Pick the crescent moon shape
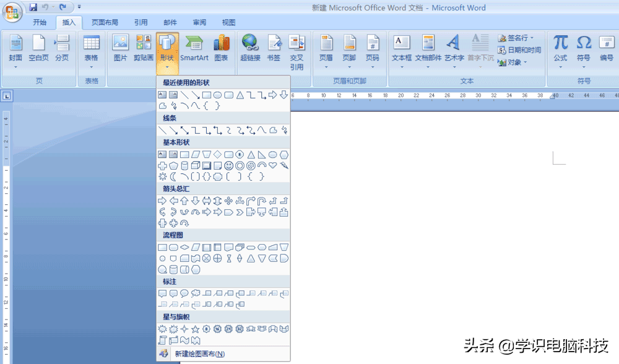The image size is (619, 364). pyautogui.click(x=173, y=176)
